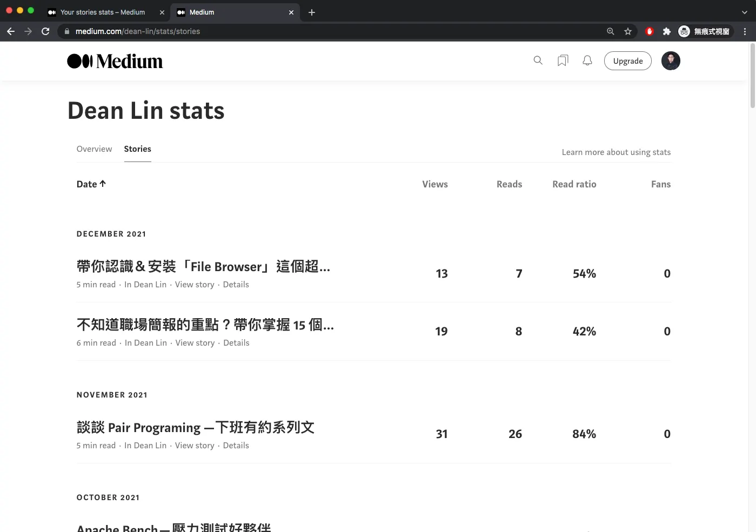Open the 職場簡報 15 個 story title
The image size is (756, 532).
[x=205, y=325]
